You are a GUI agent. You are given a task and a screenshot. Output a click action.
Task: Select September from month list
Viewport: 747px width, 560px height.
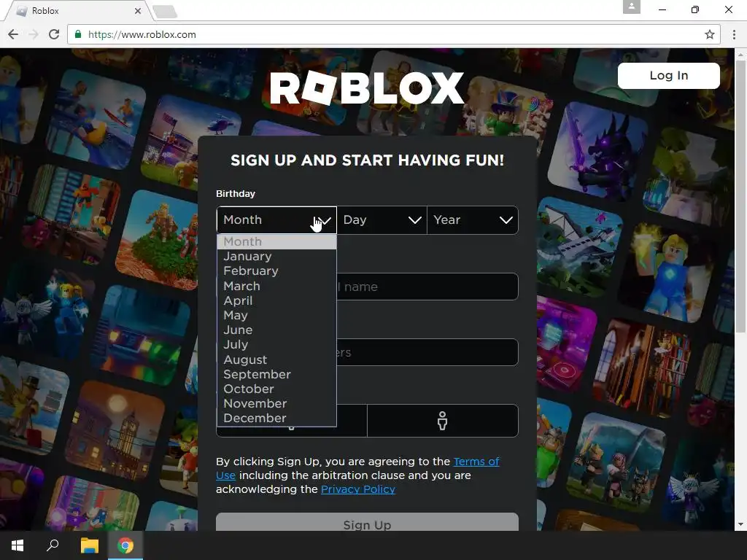[276, 374]
